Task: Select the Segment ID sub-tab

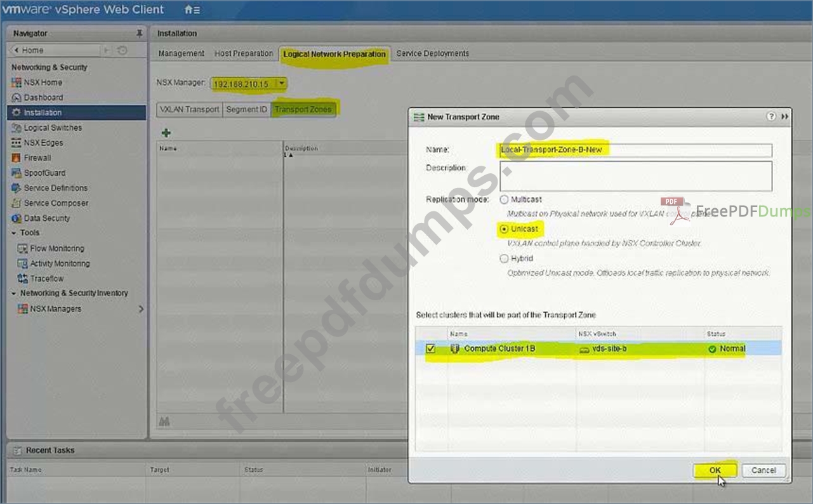Action: click(246, 109)
